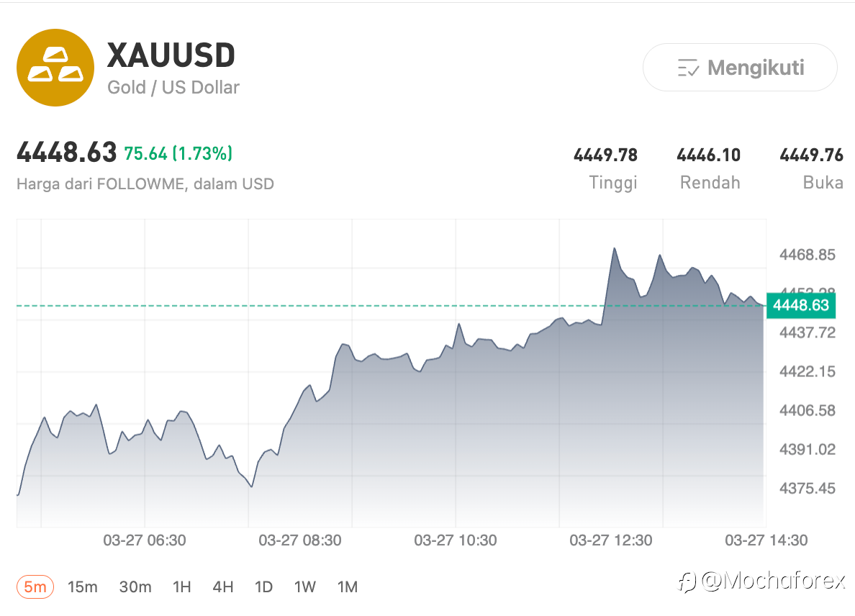The width and height of the screenshot is (855, 616).
Task: Switch chart to 30m interval
Action: click(x=135, y=587)
